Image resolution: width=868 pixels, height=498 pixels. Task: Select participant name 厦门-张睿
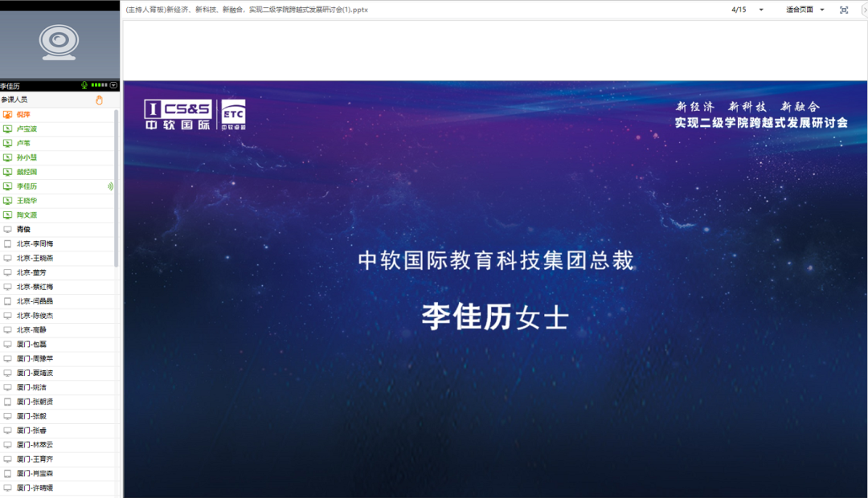click(31, 431)
